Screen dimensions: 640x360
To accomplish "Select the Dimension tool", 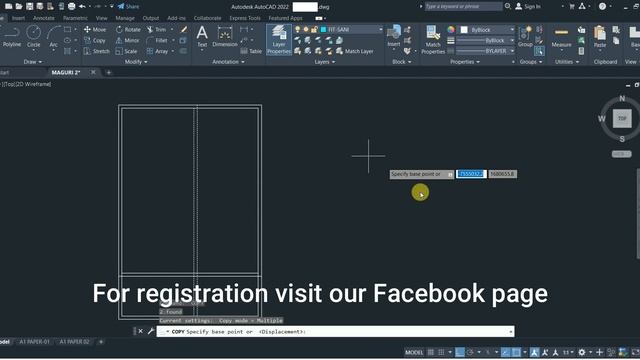I will click(x=225, y=37).
